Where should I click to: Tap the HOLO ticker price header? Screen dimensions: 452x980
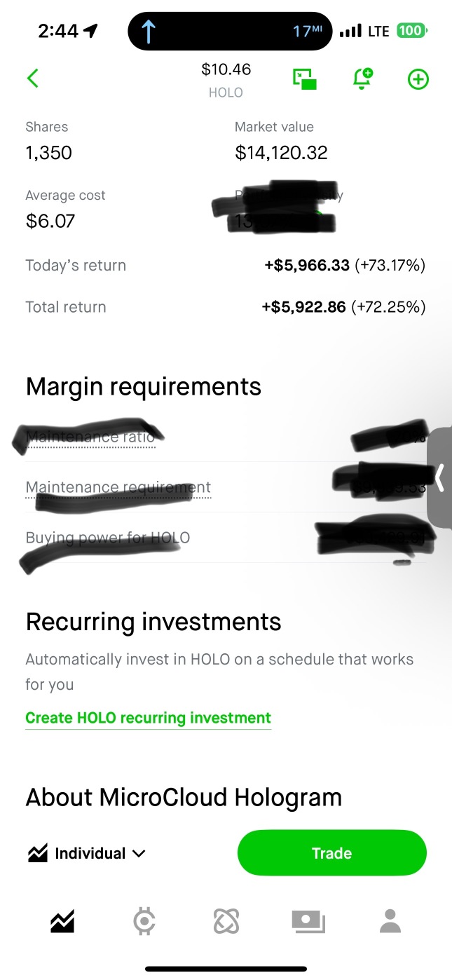point(226,80)
